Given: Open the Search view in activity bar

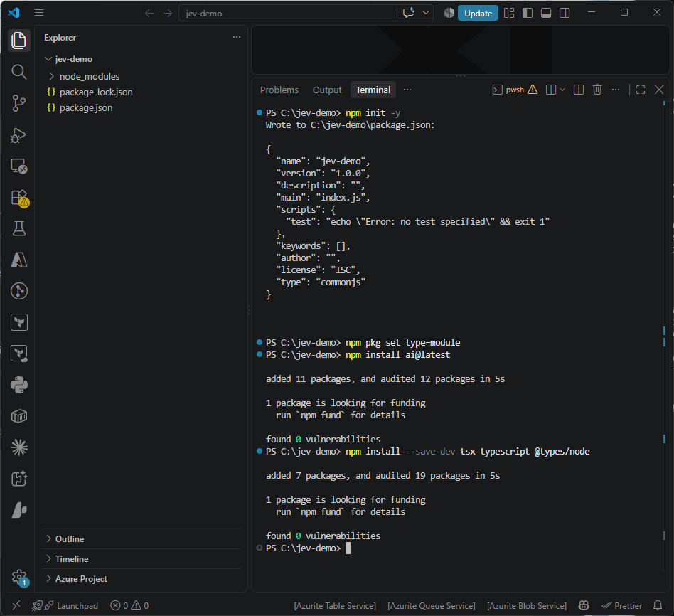Looking at the screenshot, I should 19,72.
